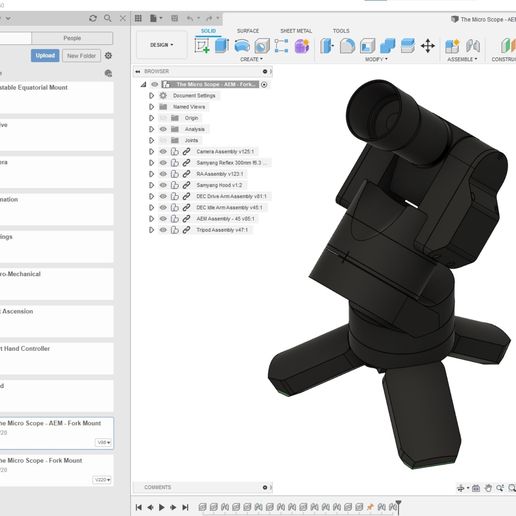Show the Joints folder
This screenshot has width=516, height=516.
pos(163,140)
